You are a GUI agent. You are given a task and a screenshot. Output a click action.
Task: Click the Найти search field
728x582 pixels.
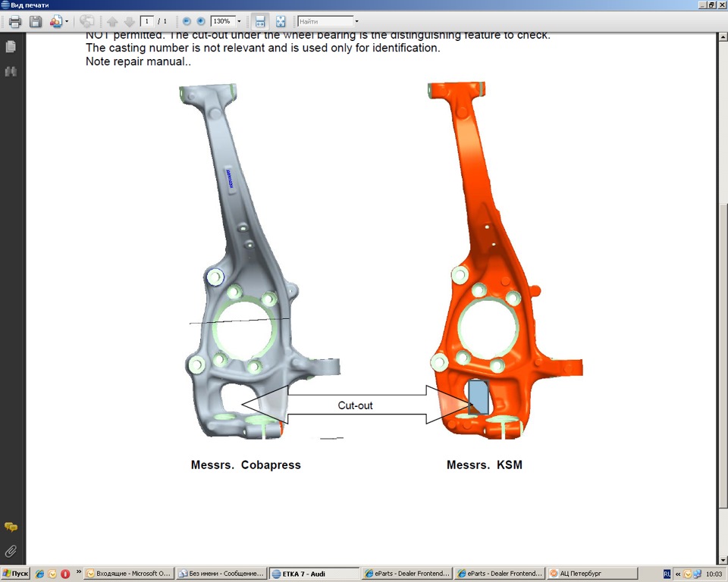click(x=326, y=21)
